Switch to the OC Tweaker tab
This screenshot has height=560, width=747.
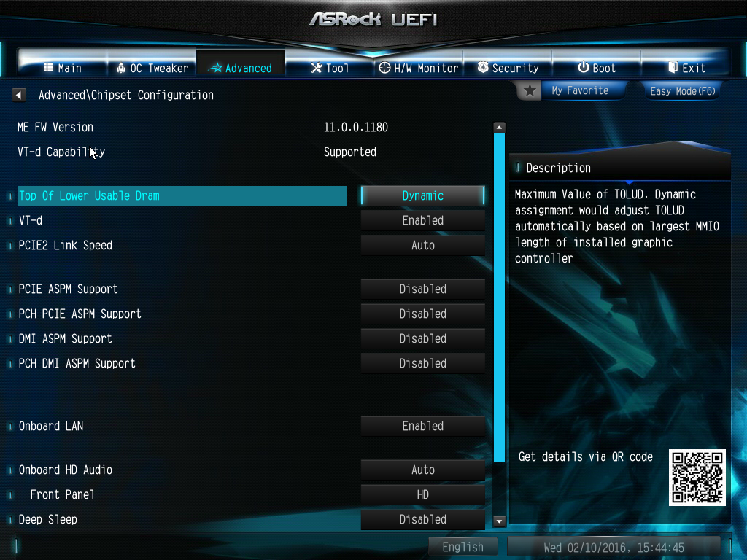coord(152,68)
